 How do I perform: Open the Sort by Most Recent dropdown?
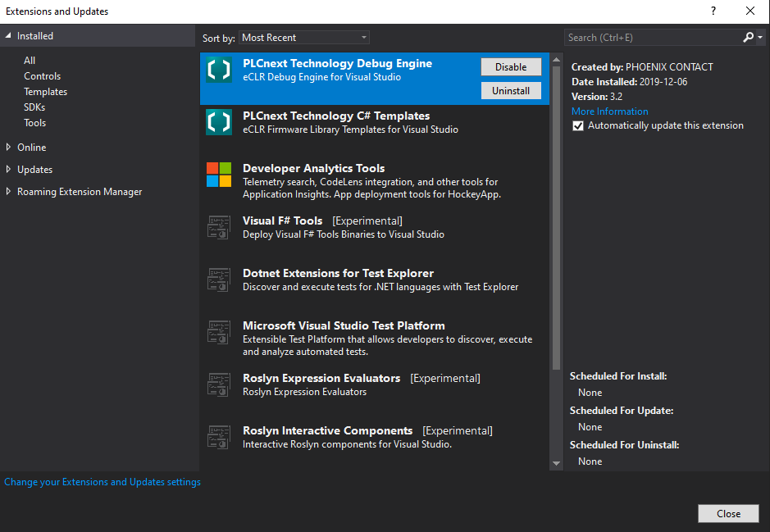[x=304, y=38]
